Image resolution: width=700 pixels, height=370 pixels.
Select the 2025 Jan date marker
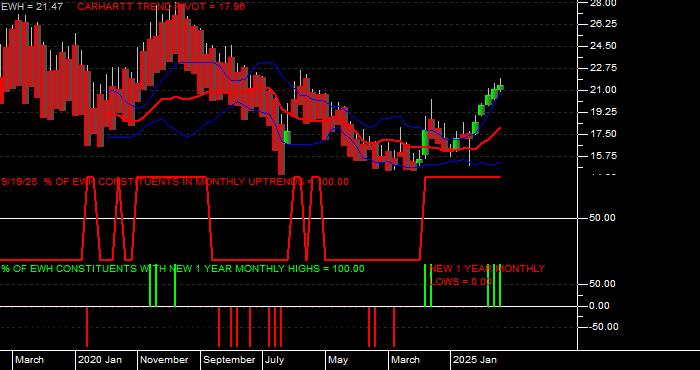point(475,360)
